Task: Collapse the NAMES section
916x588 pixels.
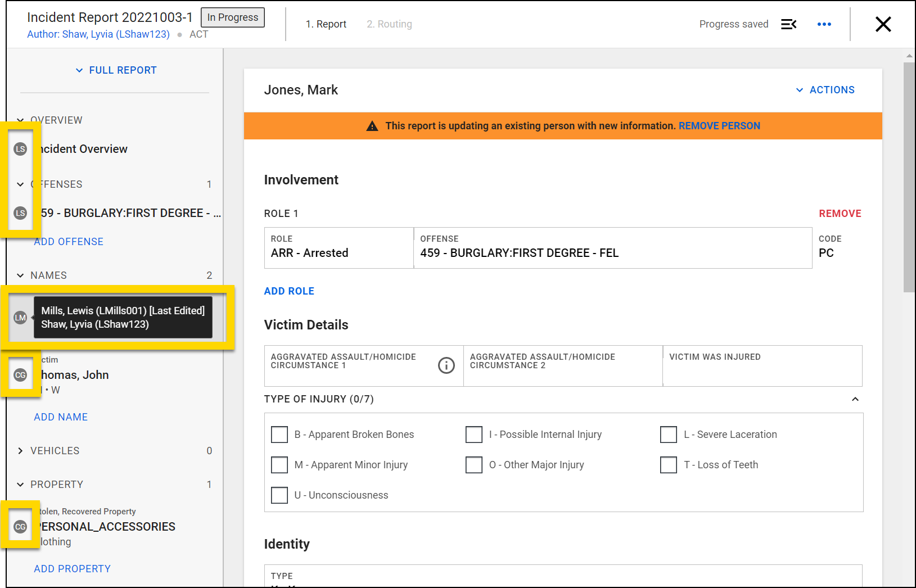Action: [x=20, y=275]
